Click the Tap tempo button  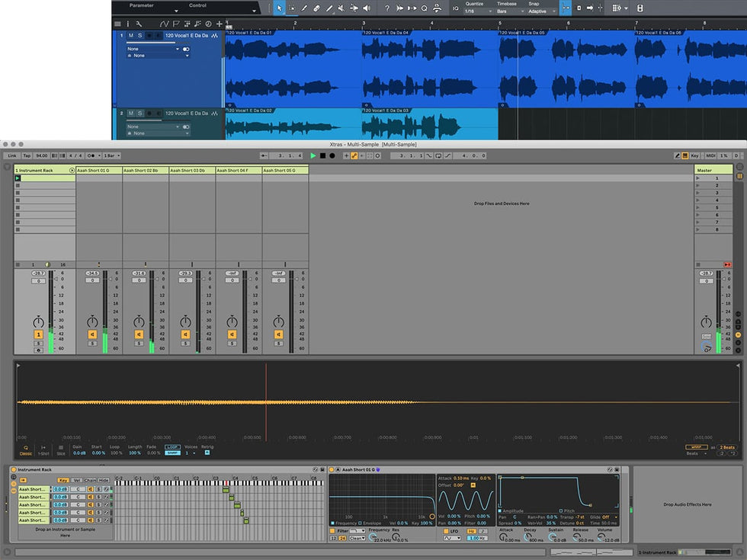point(28,155)
